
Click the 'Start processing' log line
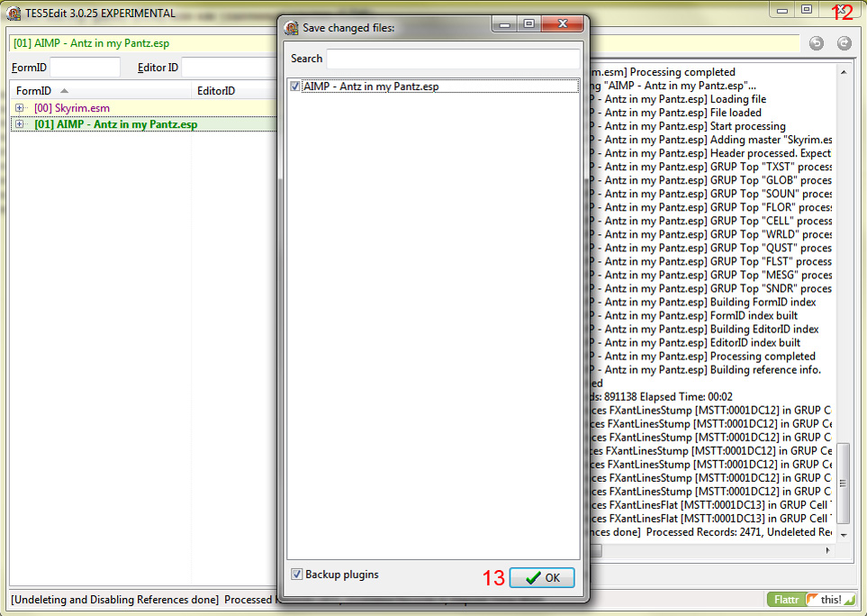pyautogui.click(x=687, y=126)
